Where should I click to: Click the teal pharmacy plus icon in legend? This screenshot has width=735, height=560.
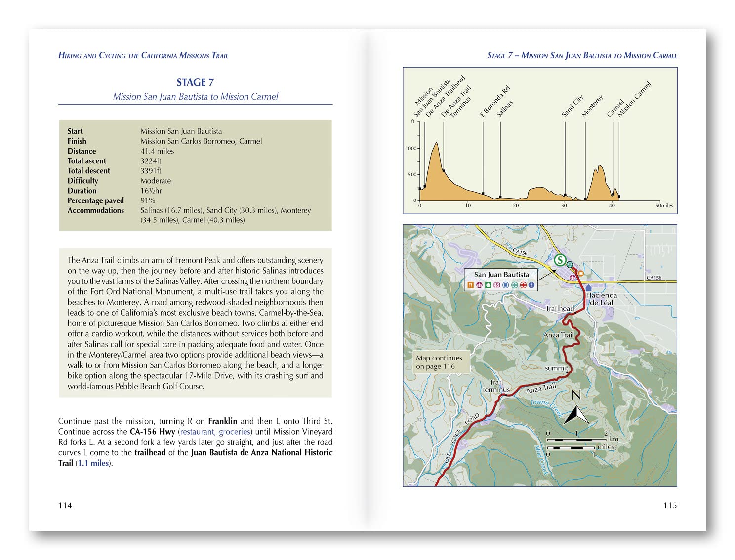coord(514,285)
